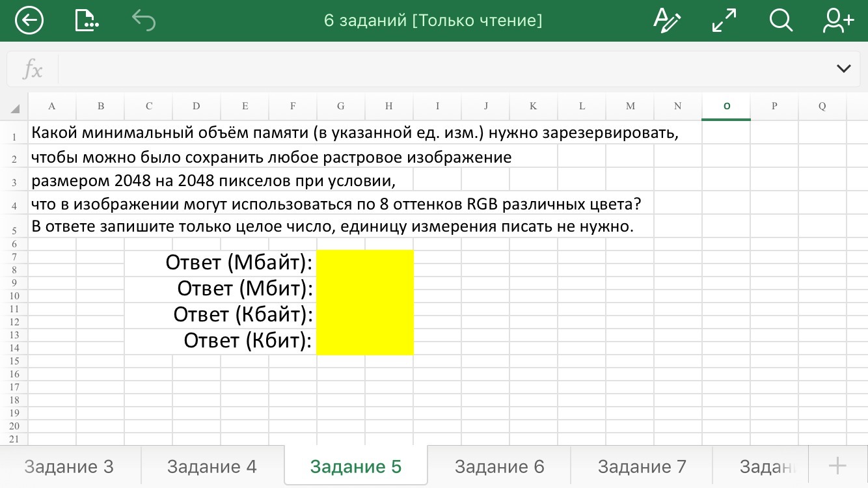The image size is (868, 488).
Task: Tap the share with people icon
Action: [837, 21]
